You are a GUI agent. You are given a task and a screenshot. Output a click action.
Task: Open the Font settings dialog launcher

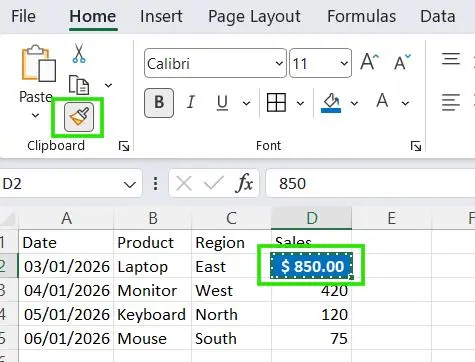click(416, 146)
